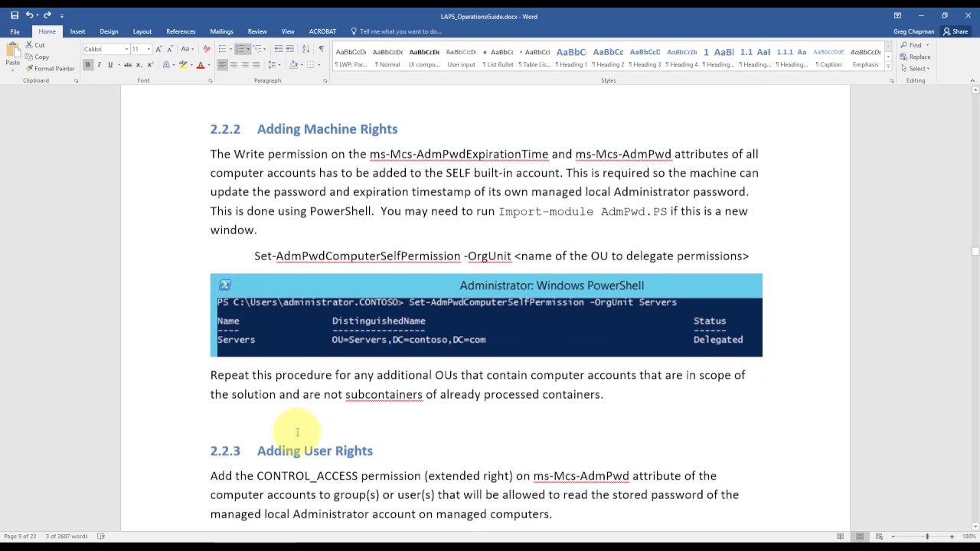Open the Select dropdown in Editing

click(916, 68)
